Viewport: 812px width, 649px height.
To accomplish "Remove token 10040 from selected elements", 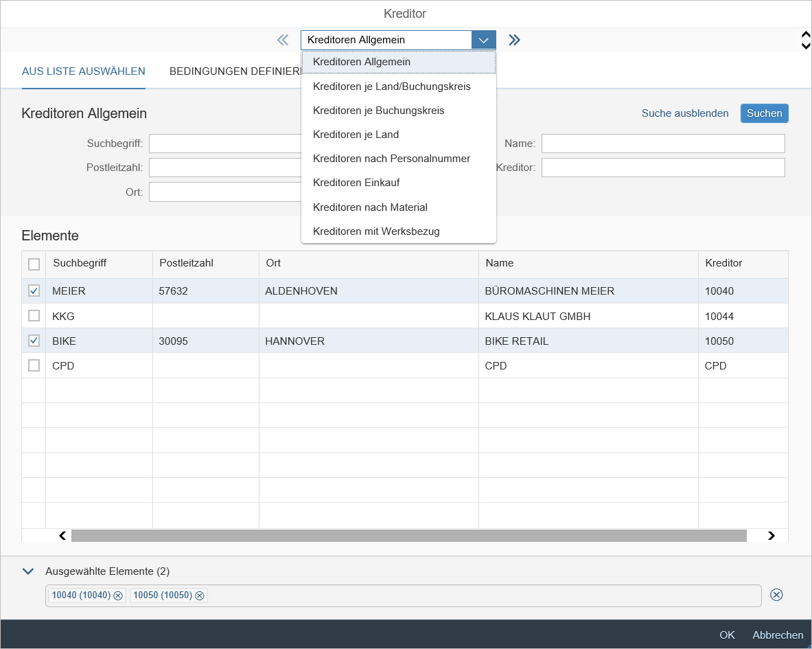I will pos(118,595).
